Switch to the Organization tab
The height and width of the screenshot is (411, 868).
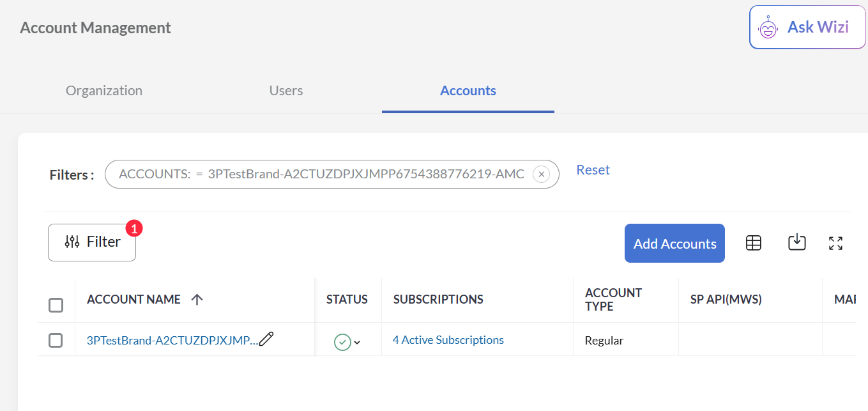[104, 91]
